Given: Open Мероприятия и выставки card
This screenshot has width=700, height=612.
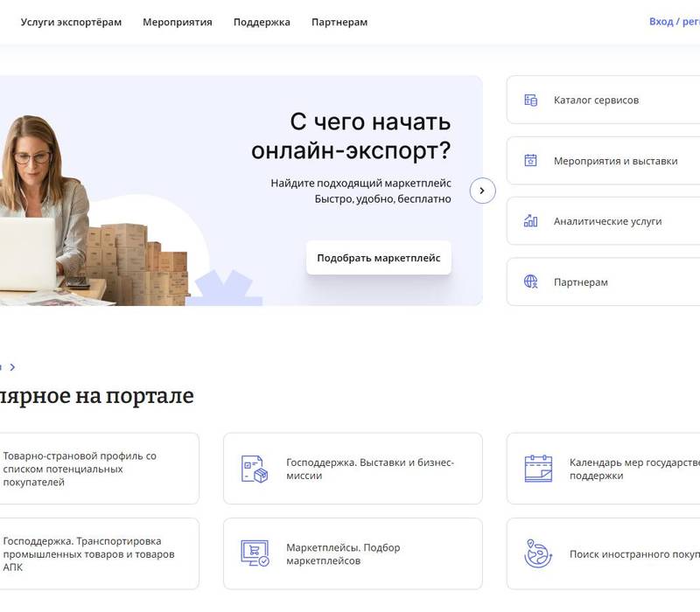Looking at the screenshot, I should 603,161.
